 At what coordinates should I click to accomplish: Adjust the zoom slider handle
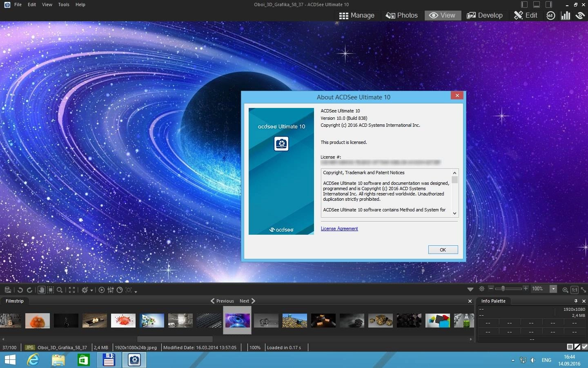coord(503,289)
